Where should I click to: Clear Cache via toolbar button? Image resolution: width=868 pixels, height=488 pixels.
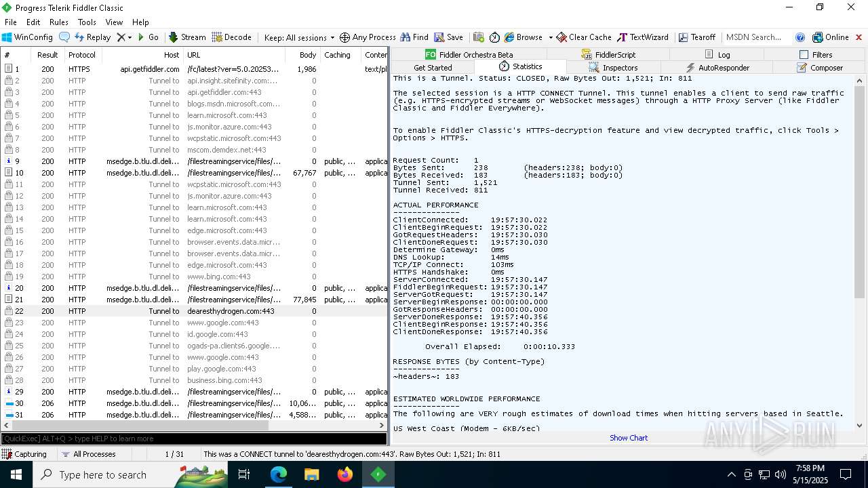tap(585, 37)
